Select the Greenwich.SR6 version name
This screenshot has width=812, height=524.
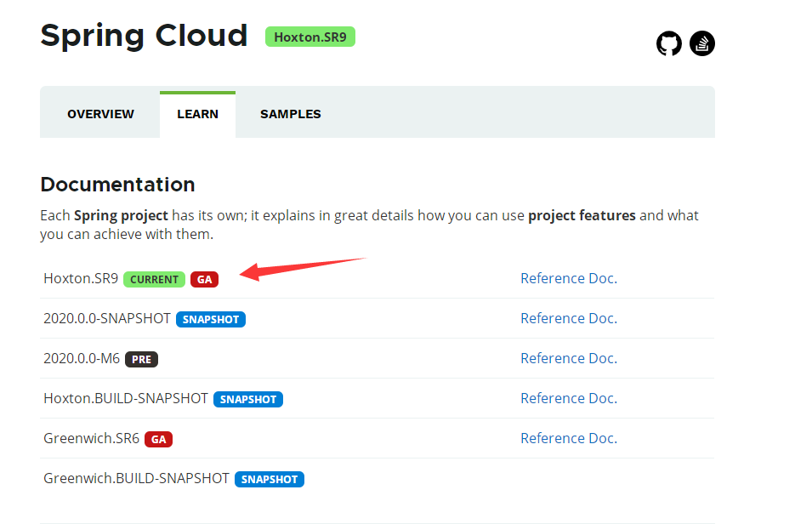[x=92, y=438]
